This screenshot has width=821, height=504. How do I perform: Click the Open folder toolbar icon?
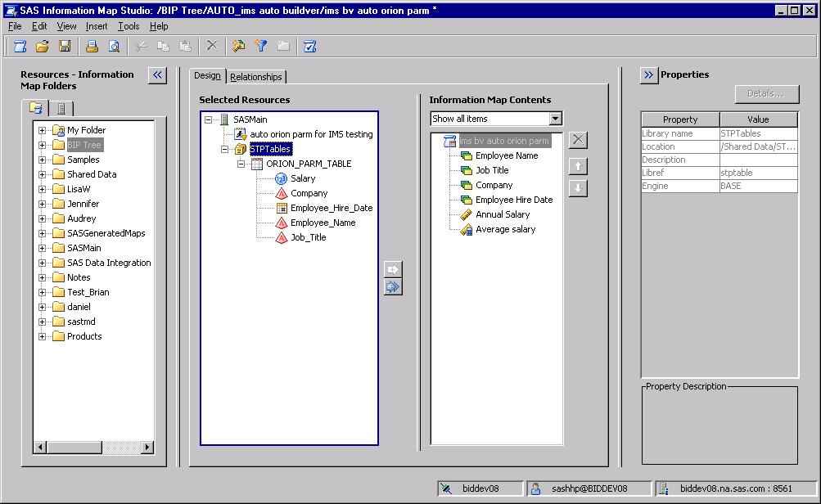pos(43,47)
